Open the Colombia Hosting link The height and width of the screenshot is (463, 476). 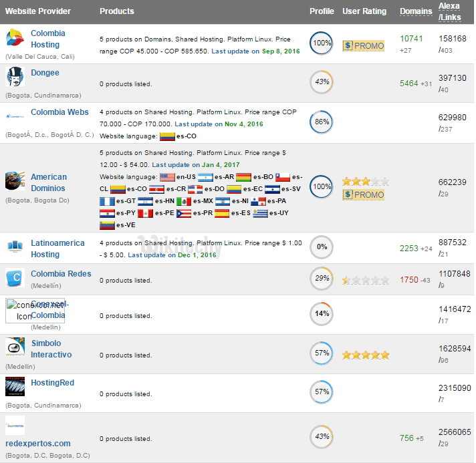[x=48, y=39]
